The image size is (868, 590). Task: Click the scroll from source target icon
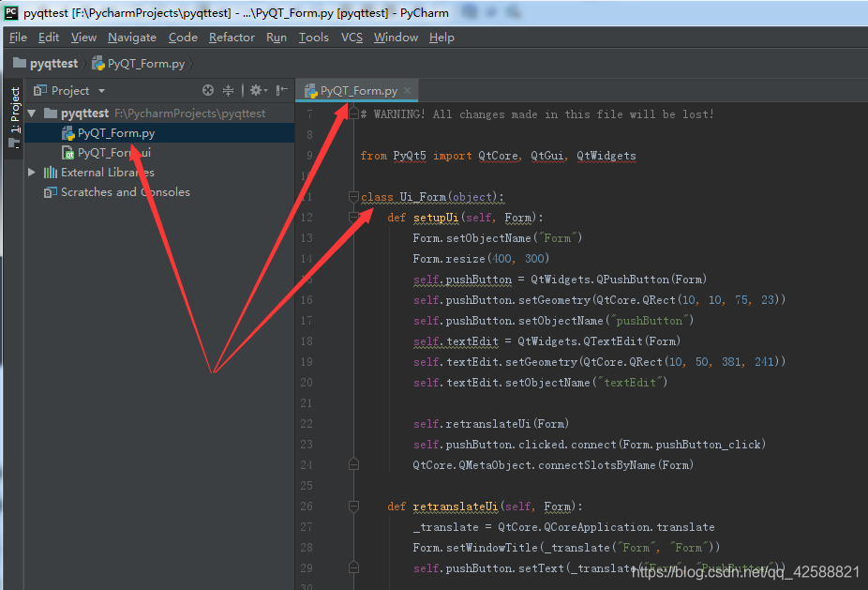pos(208,90)
